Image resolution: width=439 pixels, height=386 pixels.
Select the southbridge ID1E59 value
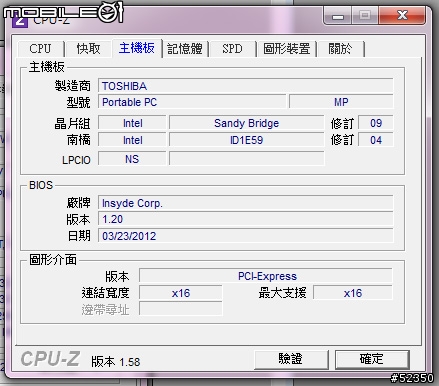pyautogui.click(x=247, y=140)
